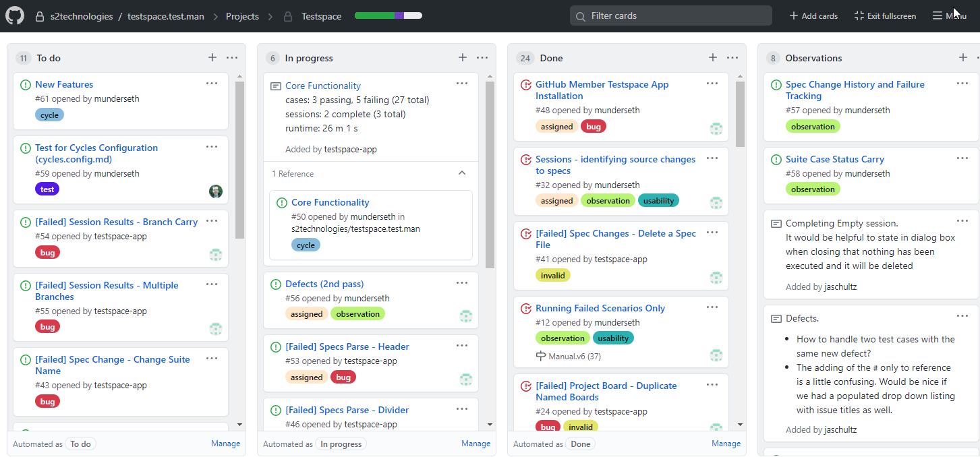Open the To do column options menu
This screenshot has height=457, width=980.
[232, 58]
